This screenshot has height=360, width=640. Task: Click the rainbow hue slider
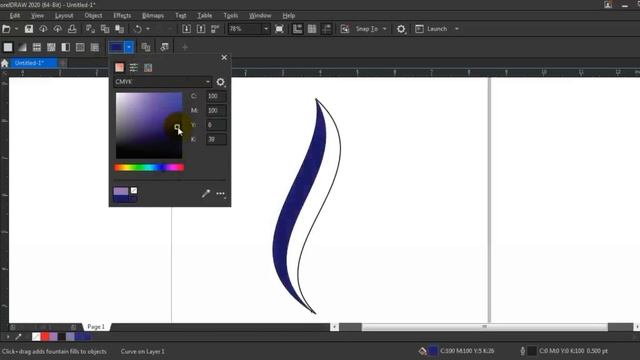tap(149, 167)
